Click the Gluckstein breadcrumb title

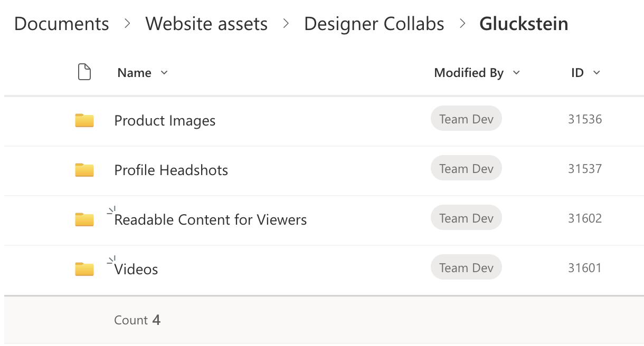(x=524, y=24)
